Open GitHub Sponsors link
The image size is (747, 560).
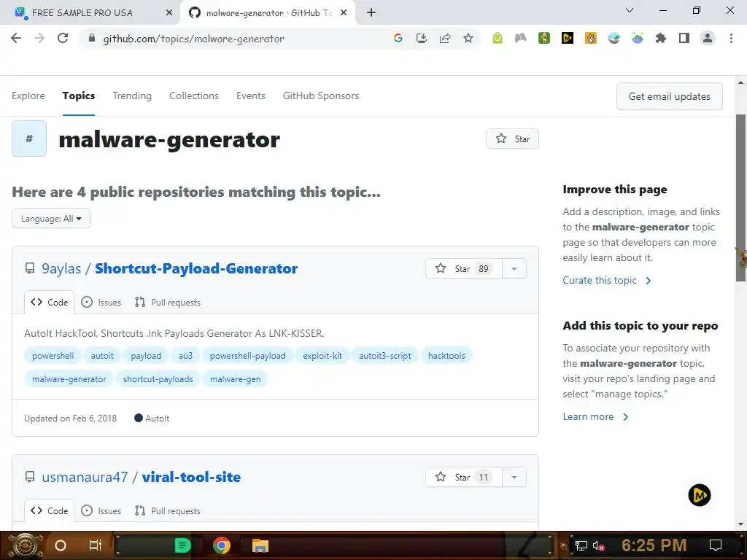point(321,96)
